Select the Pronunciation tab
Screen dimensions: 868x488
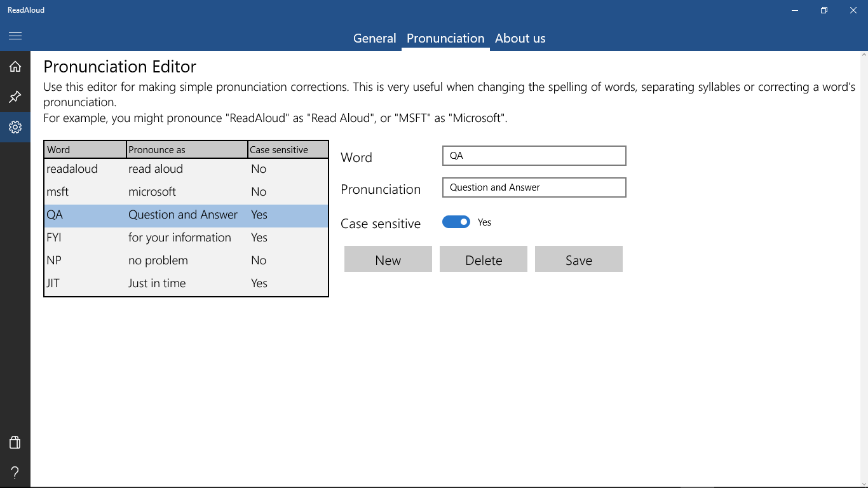click(445, 38)
